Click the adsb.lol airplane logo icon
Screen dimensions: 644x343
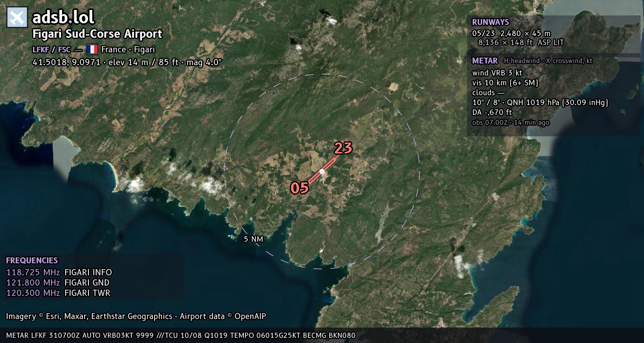17,18
